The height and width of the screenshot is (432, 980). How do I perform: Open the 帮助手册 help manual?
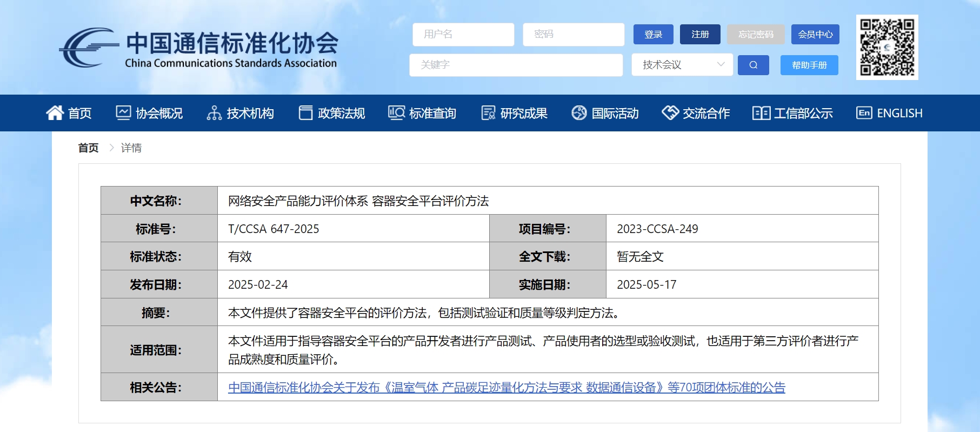(809, 65)
